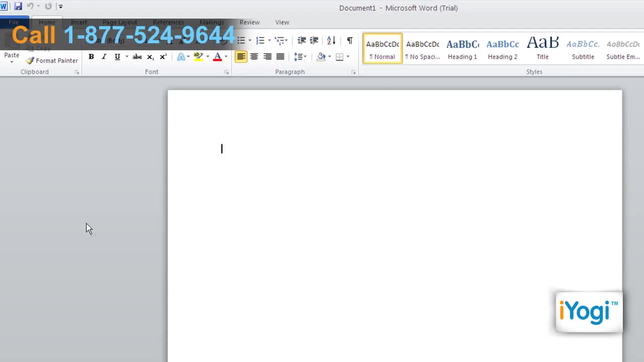Screen dimensions: 644x362
Task: Toggle Italic formatting
Action: [x=104, y=57]
